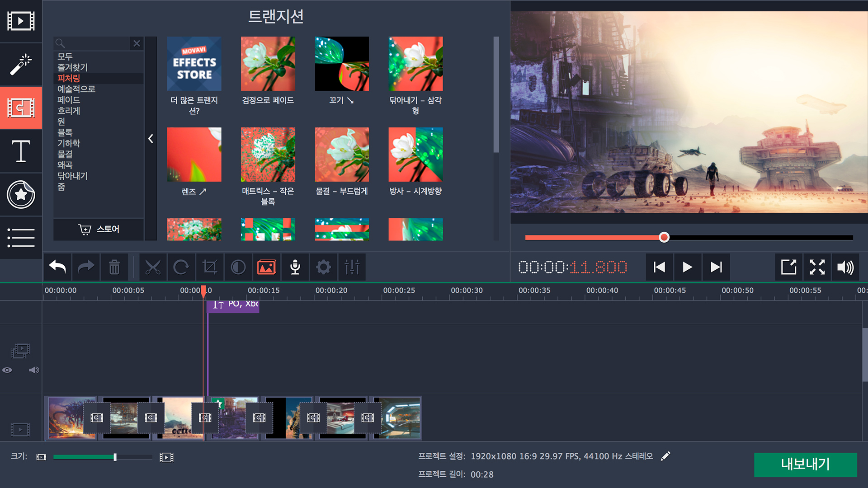Delete the selected clip with trash icon
Image resolution: width=868 pixels, height=488 pixels.
(x=114, y=267)
